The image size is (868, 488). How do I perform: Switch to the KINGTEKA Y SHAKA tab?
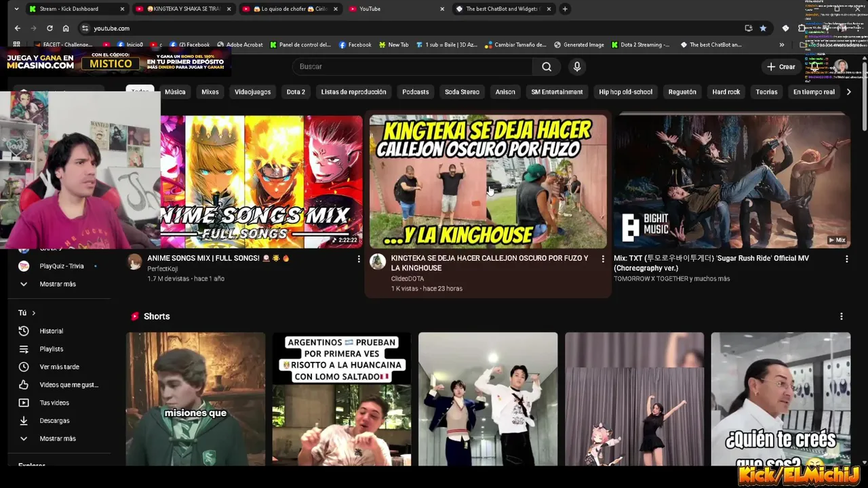pyautogui.click(x=183, y=9)
